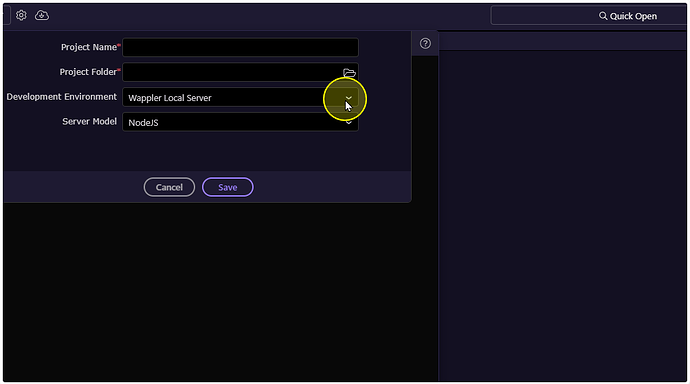Save the new project settings
The height and width of the screenshot is (384, 690).
tap(228, 187)
